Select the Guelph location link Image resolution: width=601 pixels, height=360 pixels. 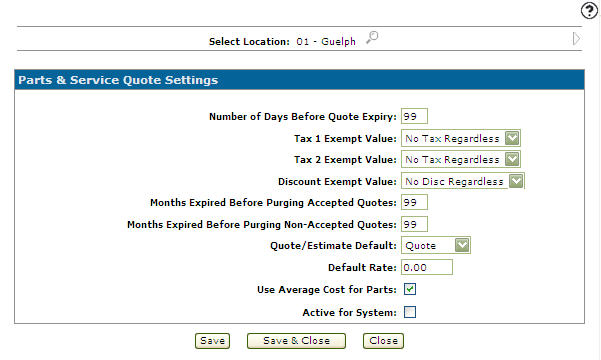[338, 41]
